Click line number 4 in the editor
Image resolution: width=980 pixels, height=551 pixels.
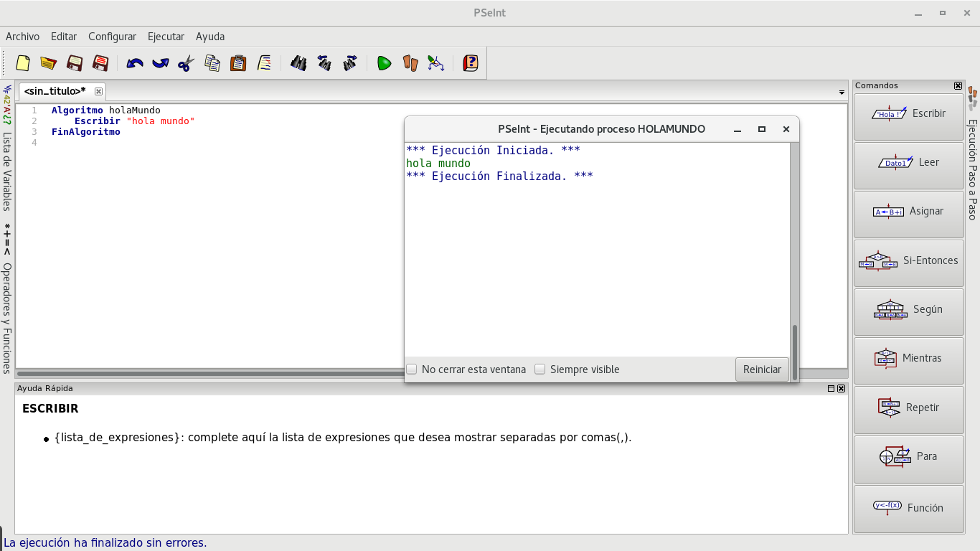click(34, 143)
